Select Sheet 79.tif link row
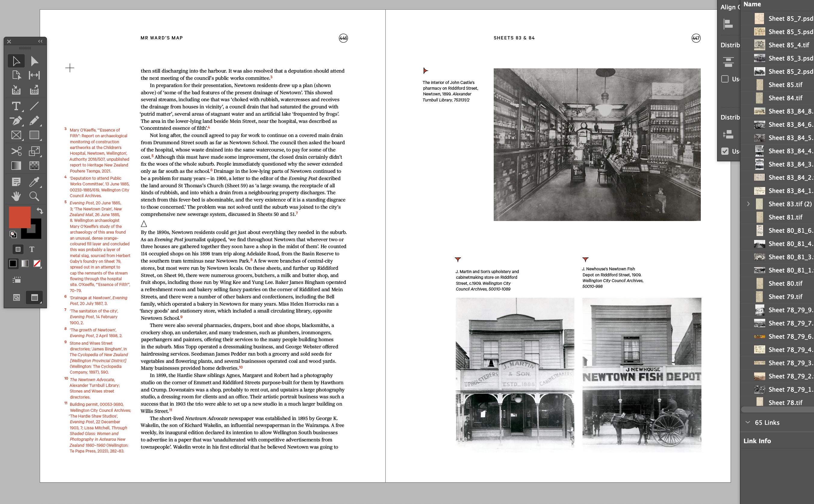Image resolution: width=814 pixels, height=504 pixels. click(777, 297)
